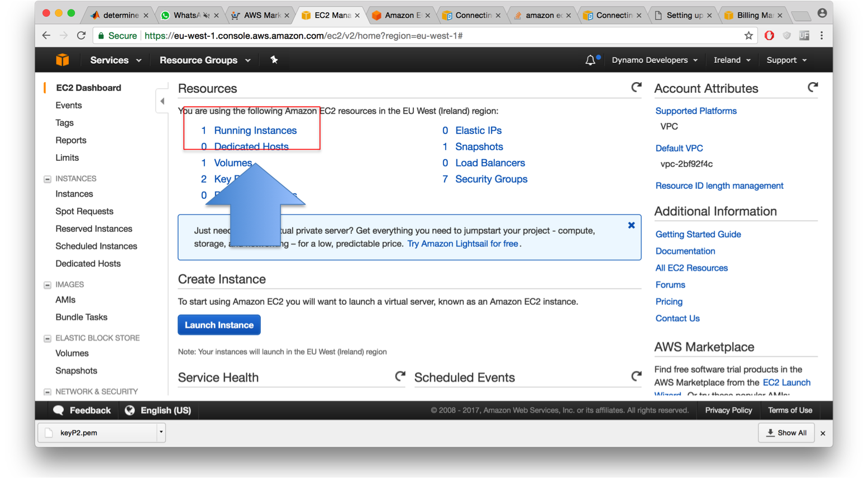This screenshot has height=478, width=868.
Task: Open the Load Balancers link
Action: (490, 162)
